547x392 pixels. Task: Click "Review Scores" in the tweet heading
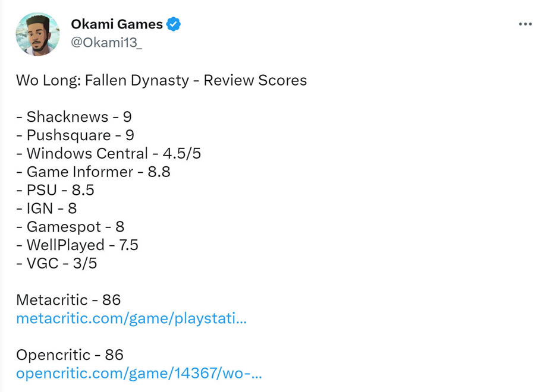tap(255, 80)
